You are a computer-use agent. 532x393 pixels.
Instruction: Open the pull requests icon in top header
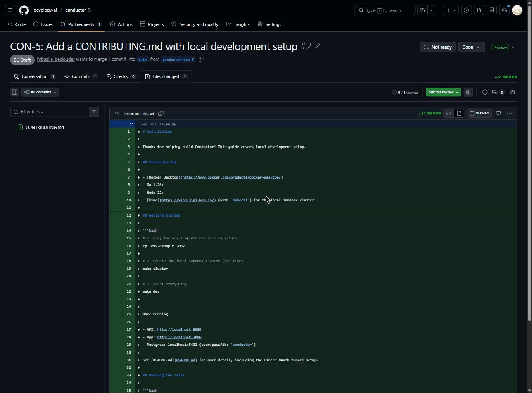point(479,10)
